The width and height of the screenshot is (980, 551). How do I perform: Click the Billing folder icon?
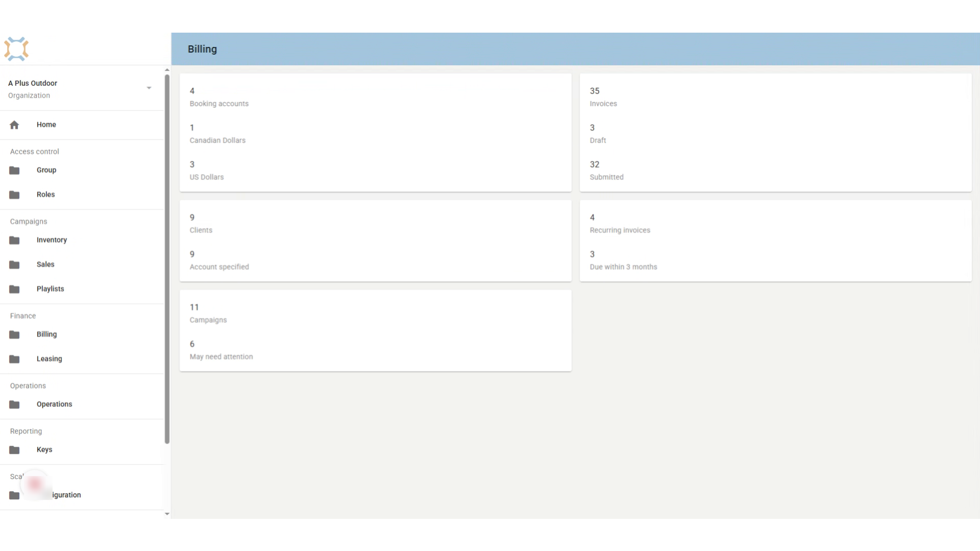pos(14,335)
